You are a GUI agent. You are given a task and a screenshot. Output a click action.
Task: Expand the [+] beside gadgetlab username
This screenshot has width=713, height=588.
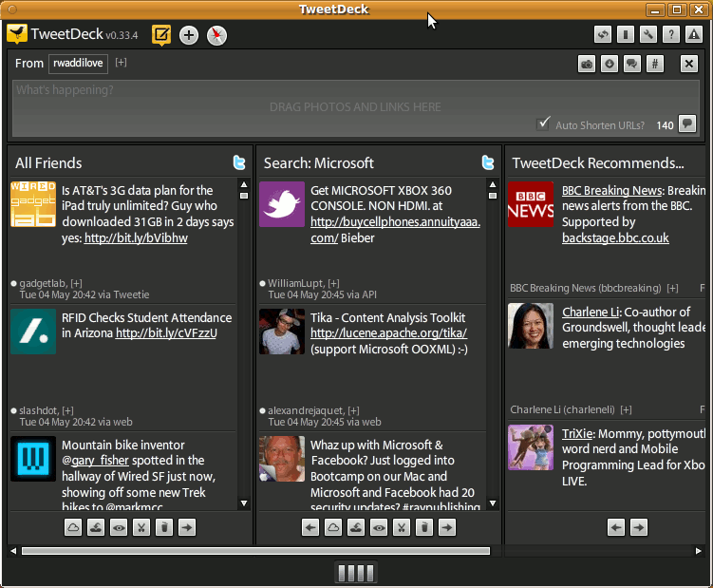pos(77,283)
